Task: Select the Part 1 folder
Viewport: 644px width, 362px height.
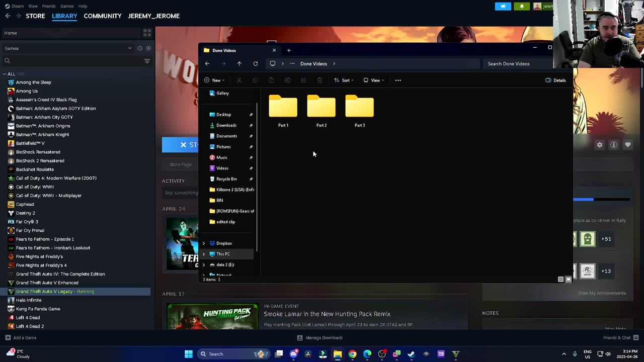Action: pyautogui.click(x=283, y=111)
